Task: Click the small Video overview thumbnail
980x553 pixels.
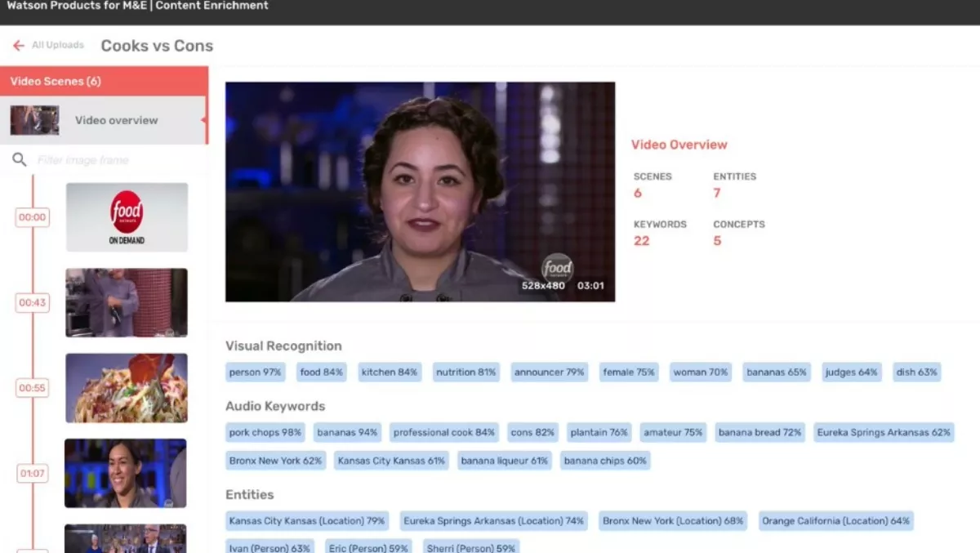Action: (34, 120)
